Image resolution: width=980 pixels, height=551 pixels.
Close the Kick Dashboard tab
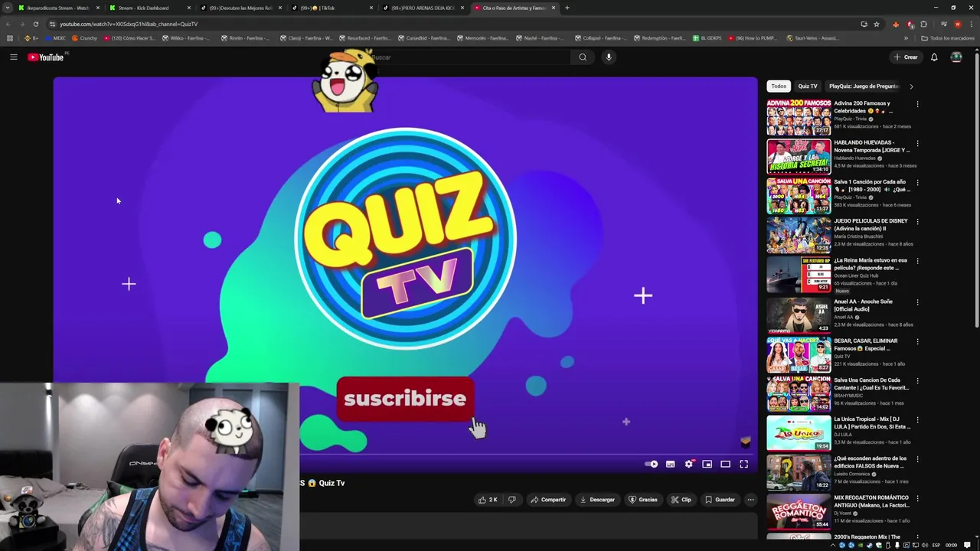tap(189, 8)
